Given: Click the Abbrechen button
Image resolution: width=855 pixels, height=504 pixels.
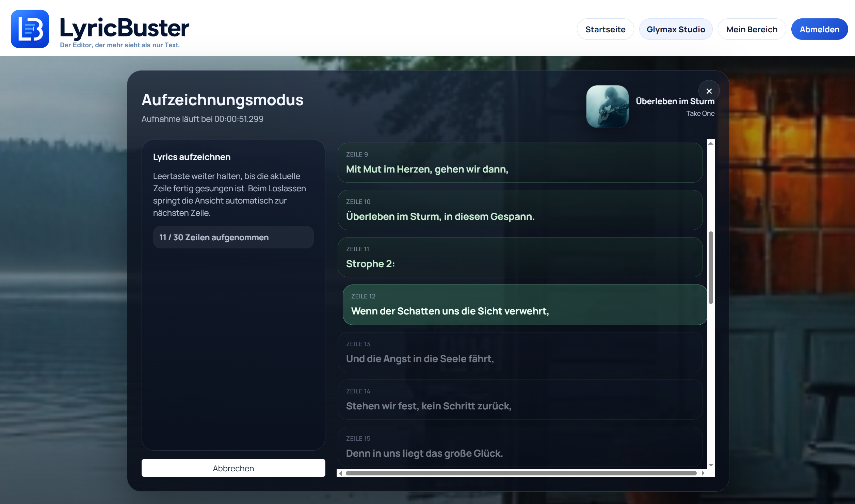Looking at the screenshot, I should point(233,468).
